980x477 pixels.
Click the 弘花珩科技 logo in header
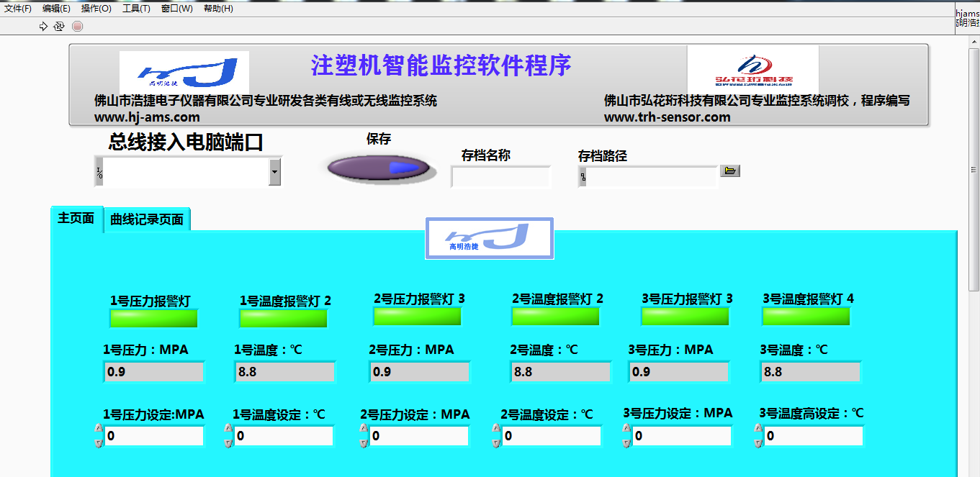coord(752,69)
